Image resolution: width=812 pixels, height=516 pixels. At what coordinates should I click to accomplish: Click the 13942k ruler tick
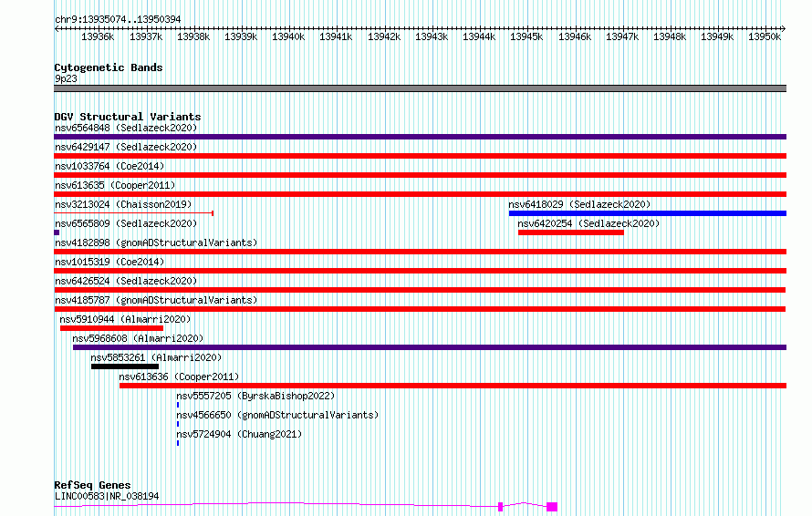pyautogui.click(x=384, y=36)
